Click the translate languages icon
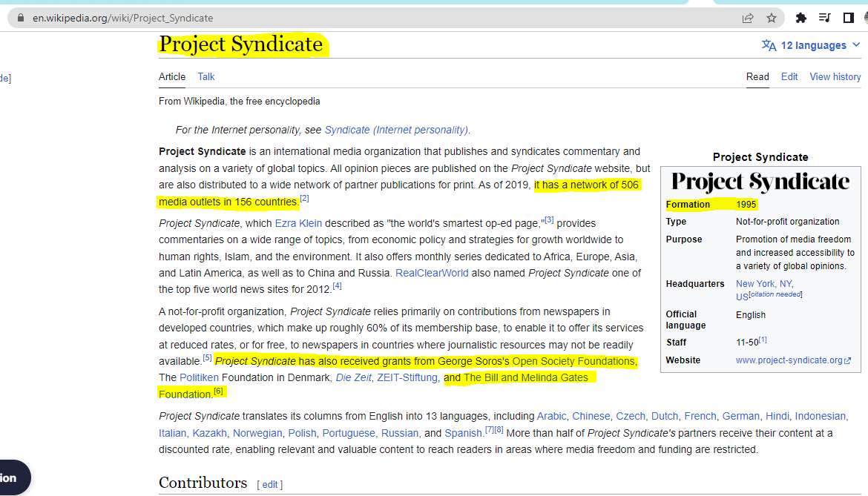This screenshot has height=496, width=868. pyautogui.click(x=769, y=44)
